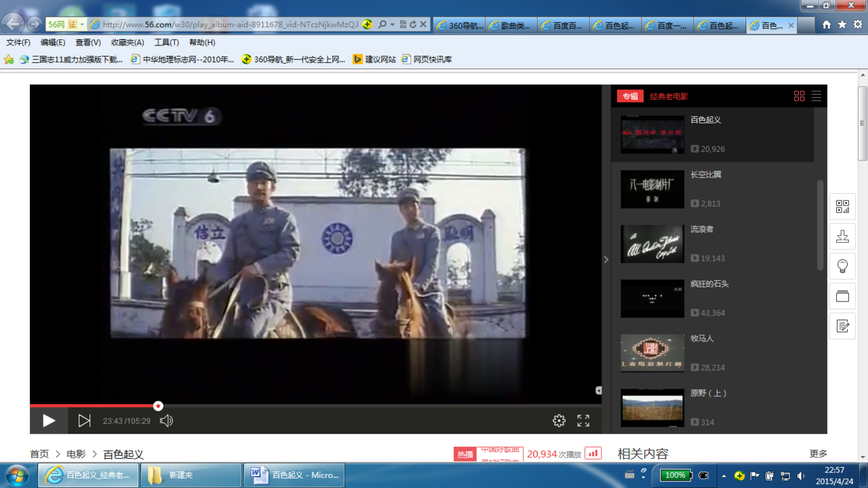Click the play-count bar chart icon
Viewport: 868px width, 488px height.
(593, 453)
